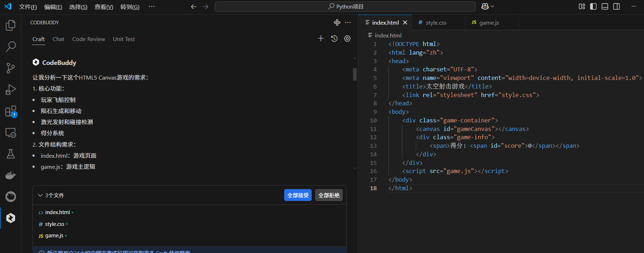The height and width of the screenshot is (253, 644).
Task: Click 全部接受 to accept all changes
Action: (298, 195)
